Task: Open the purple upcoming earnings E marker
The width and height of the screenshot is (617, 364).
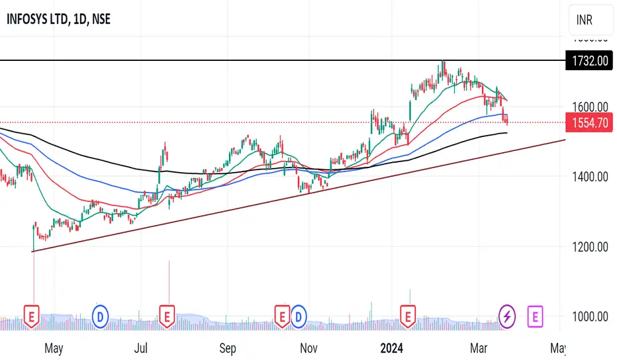Action: [x=535, y=316]
